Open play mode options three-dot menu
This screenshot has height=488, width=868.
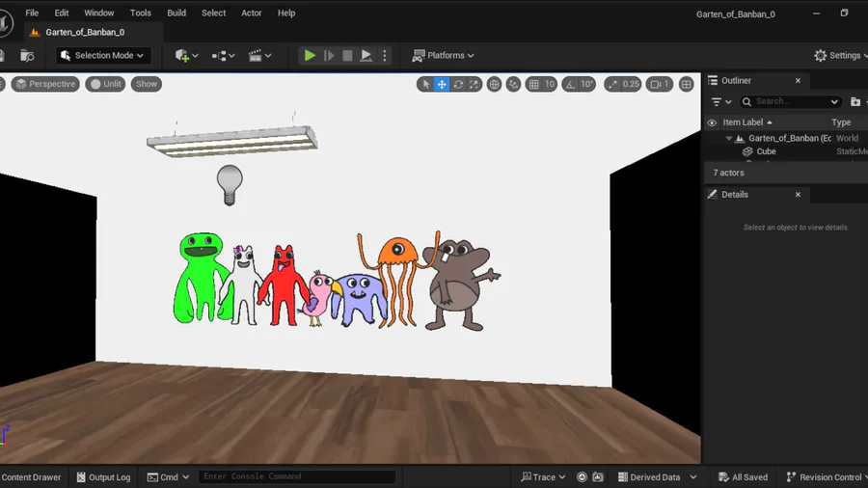pyautogui.click(x=385, y=55)
